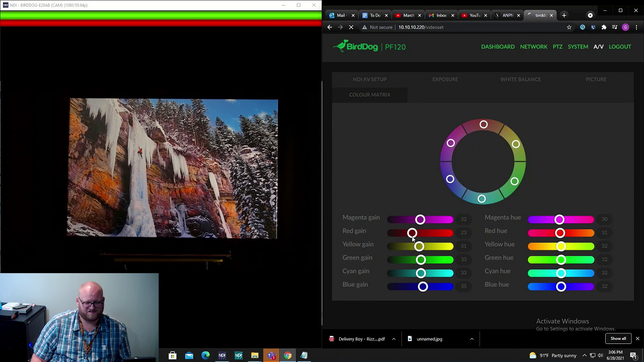
Task: Switch to the WHITE BALANCE tab
Action: [521, 79]
